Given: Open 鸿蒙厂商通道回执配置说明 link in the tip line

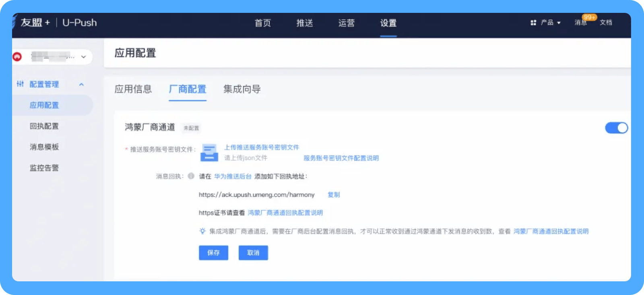Looking at the screenshot, I should click(x=551, y=231).
